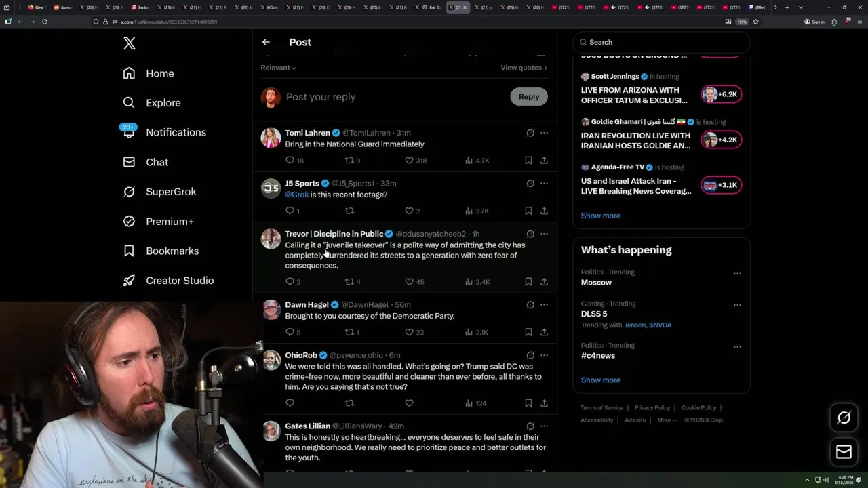This screenshot has height=488, width=868.
Task: Open the floating messages envelope button
Action: (844, 451)
